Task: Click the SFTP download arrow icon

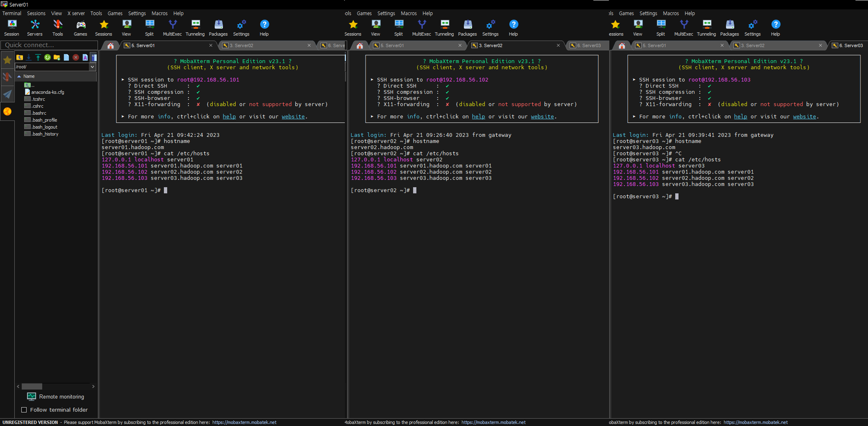Action: tap(29, 58)
